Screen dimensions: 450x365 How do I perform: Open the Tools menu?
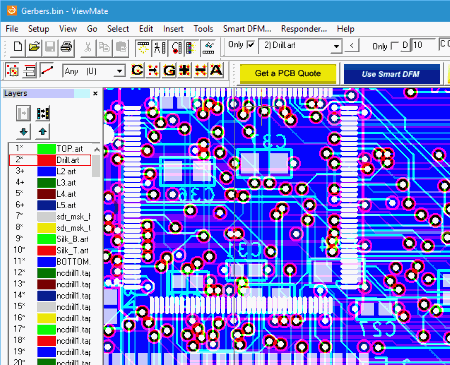tap(203, 29)
